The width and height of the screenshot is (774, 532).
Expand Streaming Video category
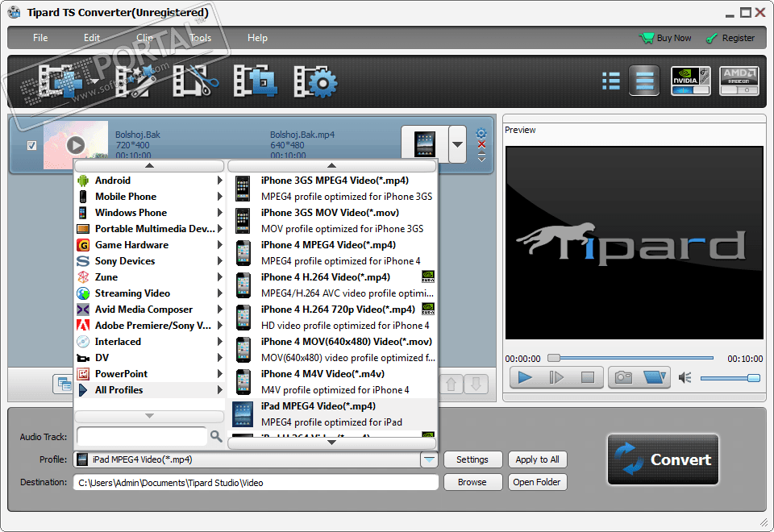click(x=150, y=293)
